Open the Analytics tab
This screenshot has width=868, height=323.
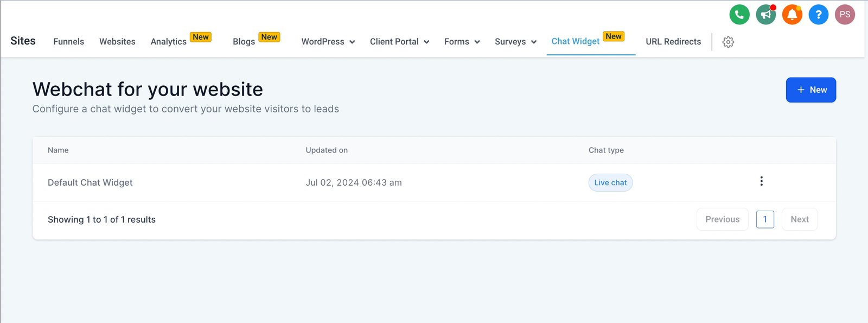(169, 42)
